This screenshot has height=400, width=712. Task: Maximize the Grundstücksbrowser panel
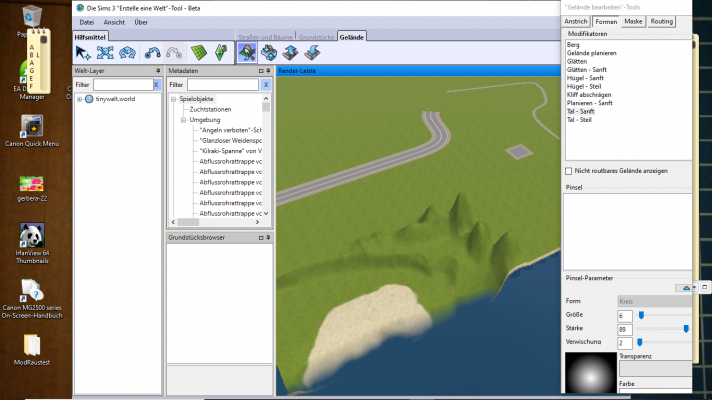tap(261, 237)
